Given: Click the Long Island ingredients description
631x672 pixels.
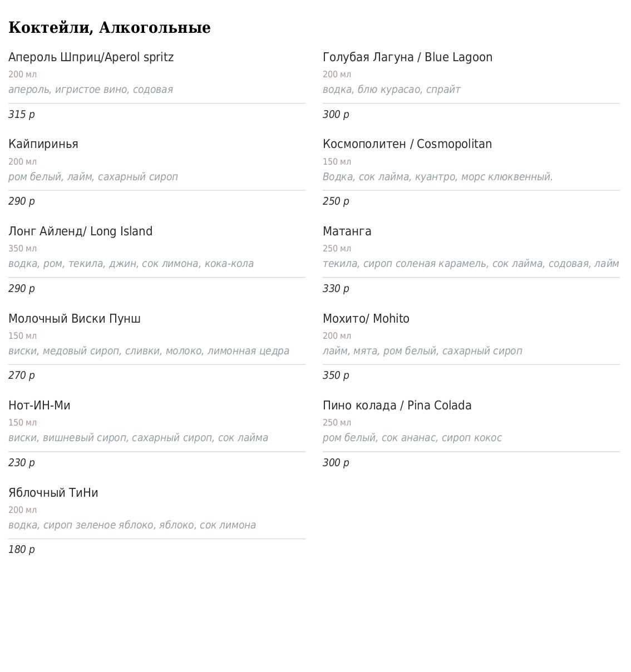Looking at the screenshot, I should click(x=131, y=264).
